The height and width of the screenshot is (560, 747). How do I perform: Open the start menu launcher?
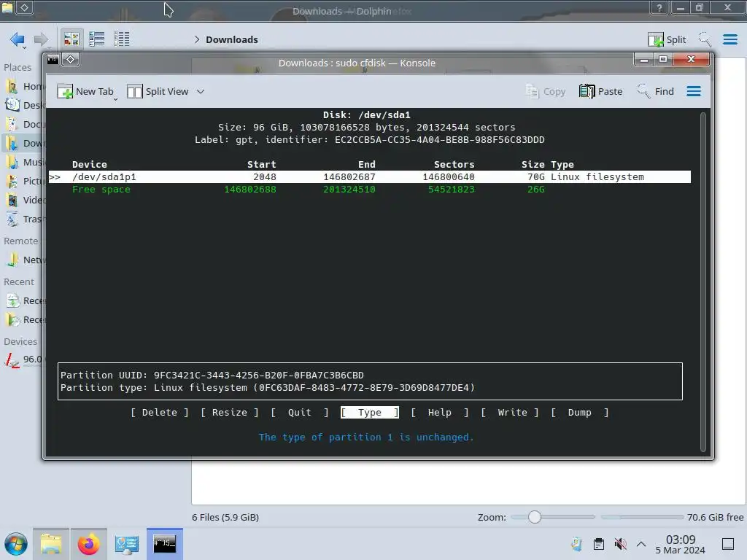[x=16, y=544]
